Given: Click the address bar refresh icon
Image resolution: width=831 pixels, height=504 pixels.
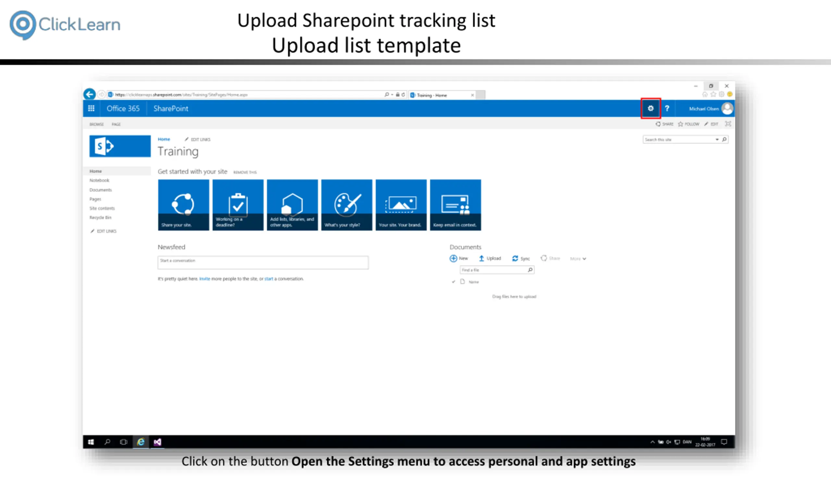Looking at the screenshot, I should 403,95.
